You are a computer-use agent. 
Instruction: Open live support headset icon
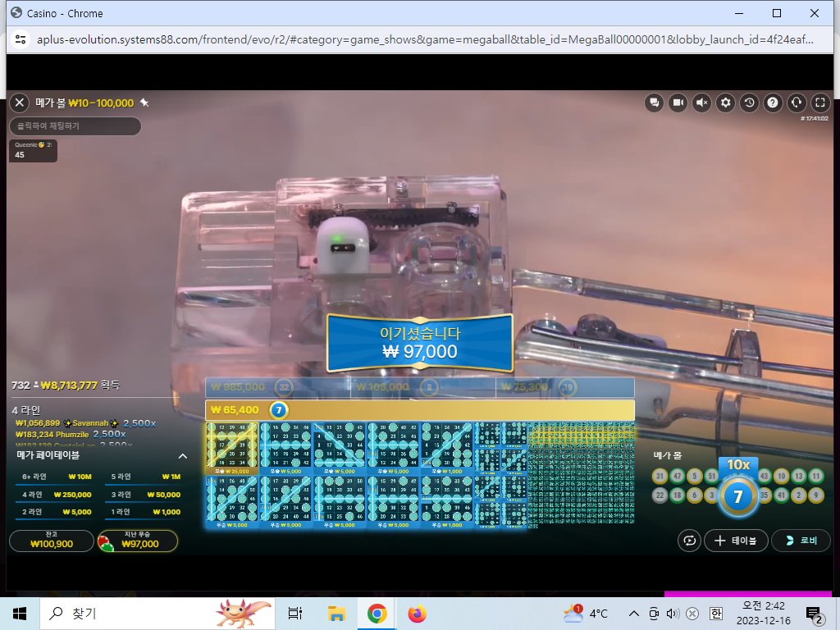[797, 103]
